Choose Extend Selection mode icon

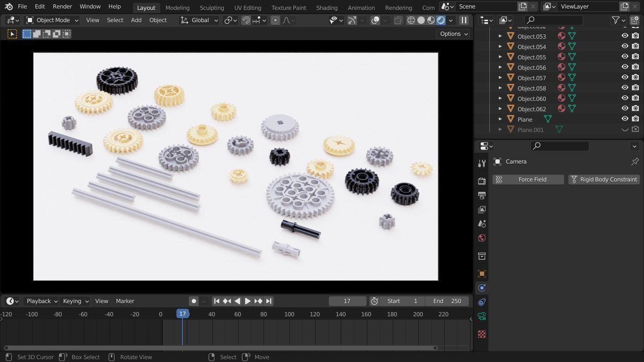click(x=37, y=34)
